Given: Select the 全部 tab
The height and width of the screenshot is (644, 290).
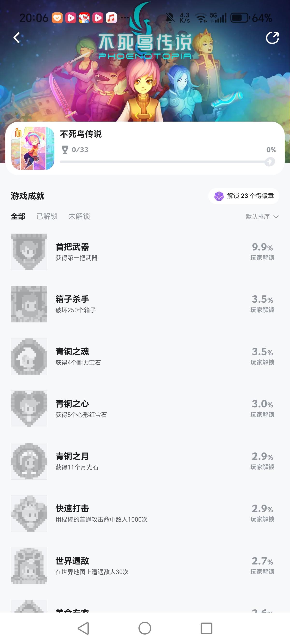Looking at the screenshot, I should coord(18,216).
